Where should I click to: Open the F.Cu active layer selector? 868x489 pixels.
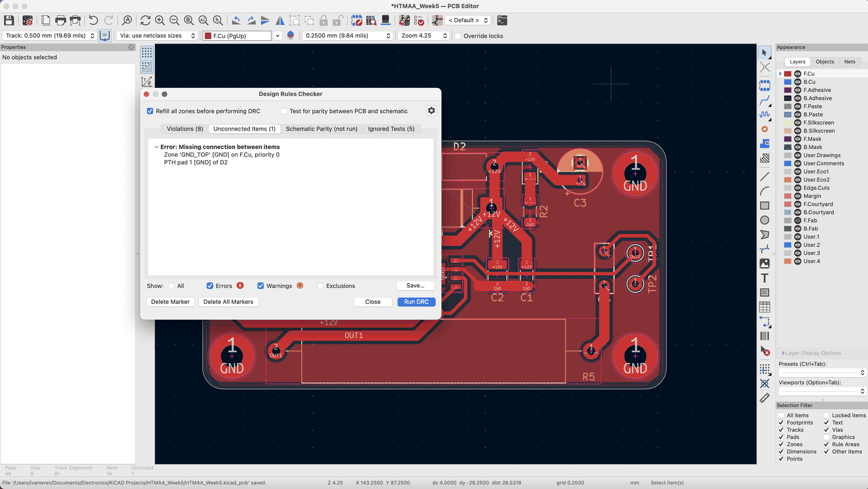tap(242, 36)
